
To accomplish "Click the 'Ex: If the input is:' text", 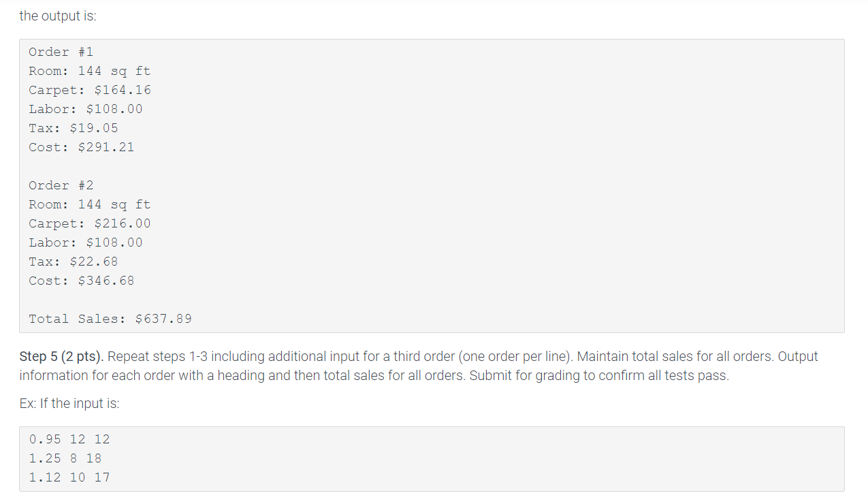I will (x=69, y=403).
